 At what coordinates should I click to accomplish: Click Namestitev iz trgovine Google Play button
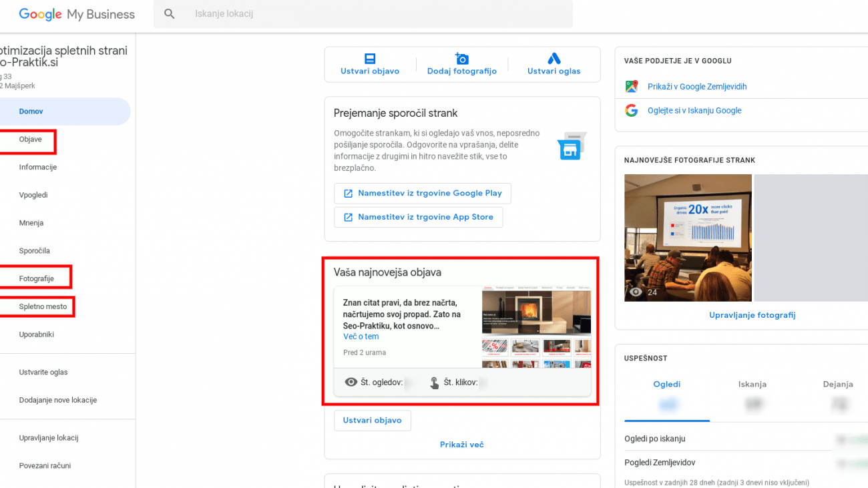click(x=422, y=194)
